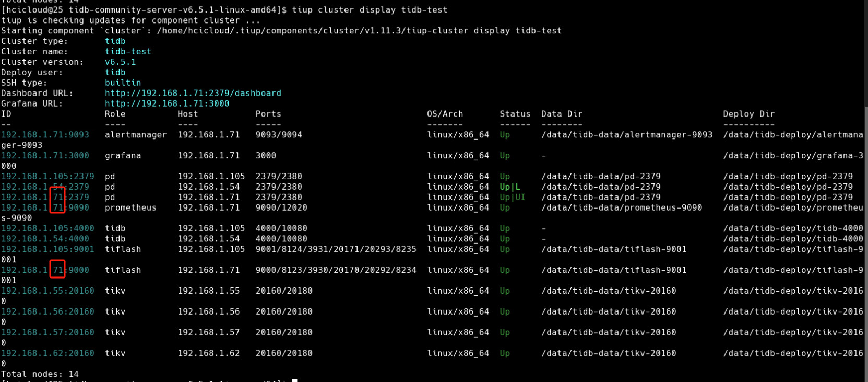868x382 pixels.
Task: Click the prometheus-9090 data directory path
Action: point(621,208)
